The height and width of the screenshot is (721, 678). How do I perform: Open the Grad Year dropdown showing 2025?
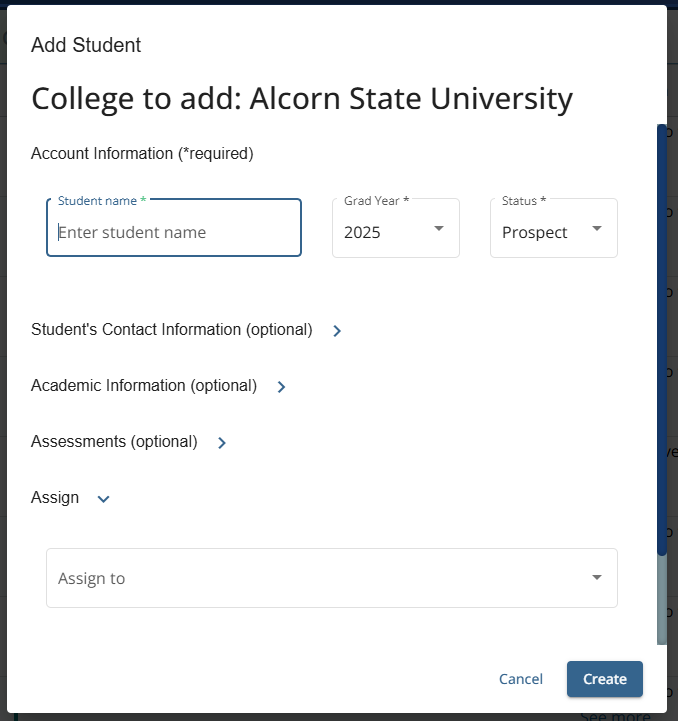tap(396, 228)
